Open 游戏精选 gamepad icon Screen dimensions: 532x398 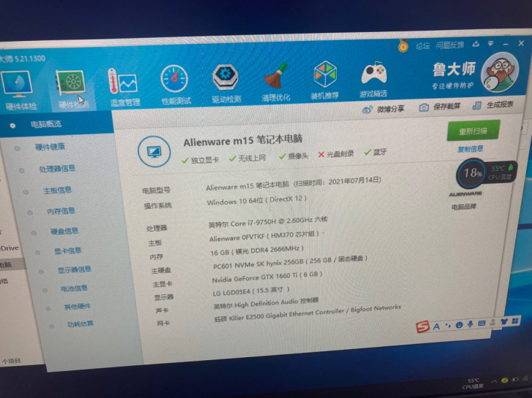pos(373,79)
